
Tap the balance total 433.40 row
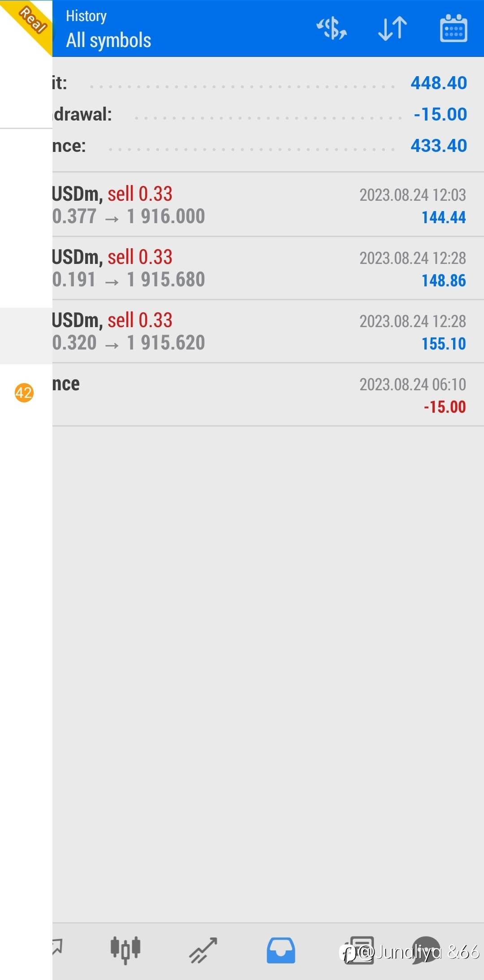coord(260,146)
